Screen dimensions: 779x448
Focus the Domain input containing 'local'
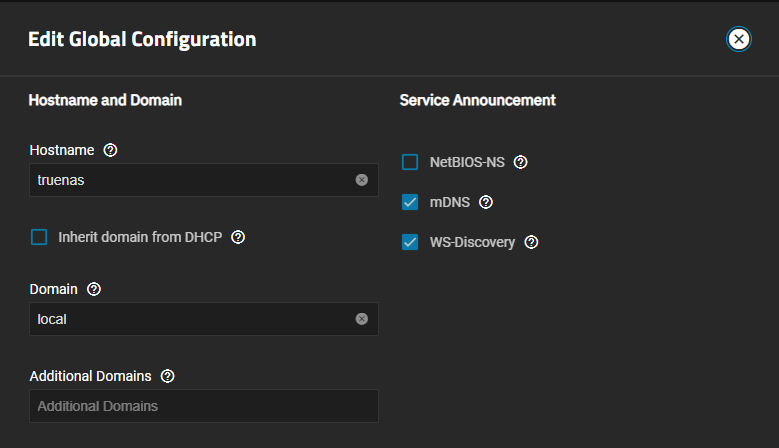(190, 319)
